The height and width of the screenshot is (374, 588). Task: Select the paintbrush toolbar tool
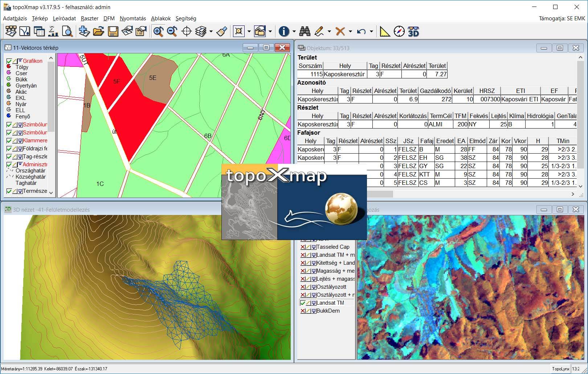click(222, 32)
